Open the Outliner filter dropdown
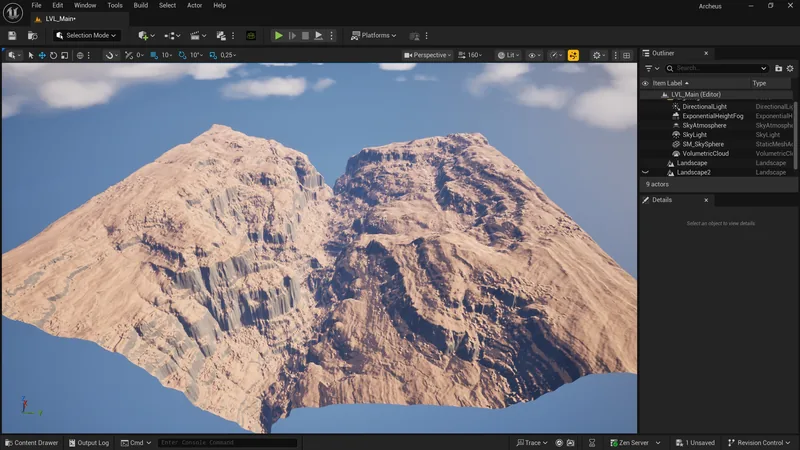 pos(652,68)
